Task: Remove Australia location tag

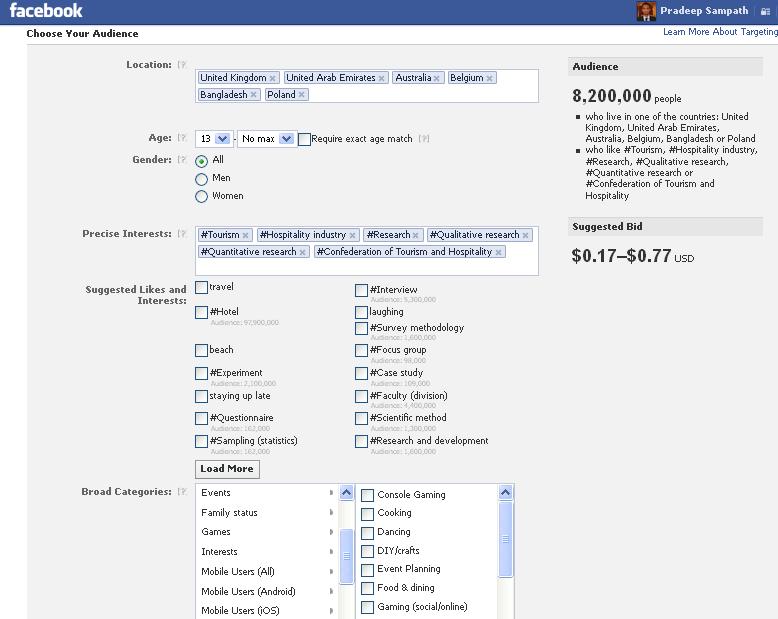Action: pyautogui.click(x=437, y=78)
